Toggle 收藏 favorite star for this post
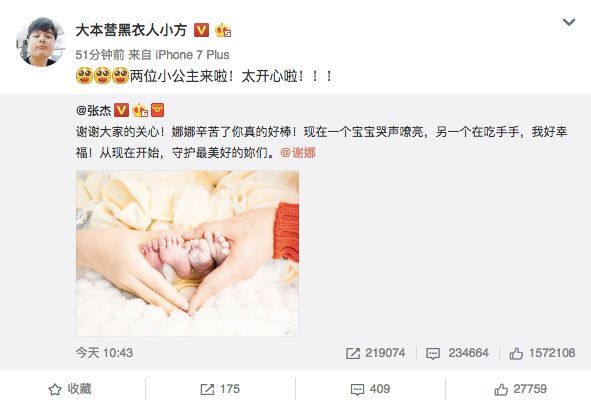591x408 pixels. click(x=70, y=389)
